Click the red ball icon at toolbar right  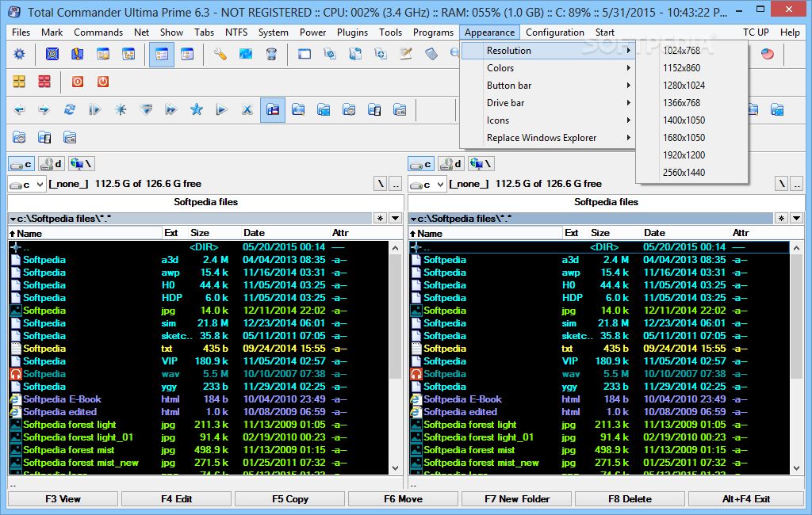click(768, 54)
